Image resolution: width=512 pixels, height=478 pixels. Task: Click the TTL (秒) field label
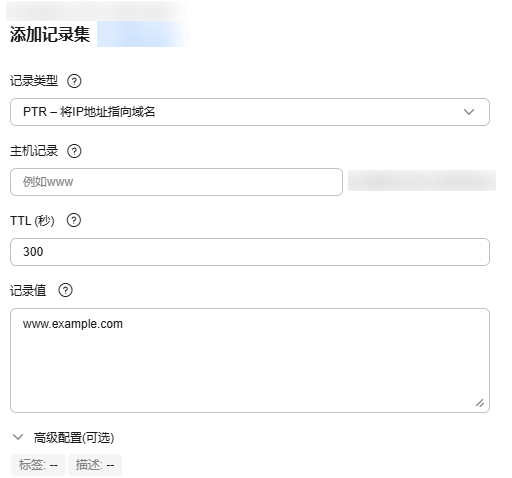point(32,220)
